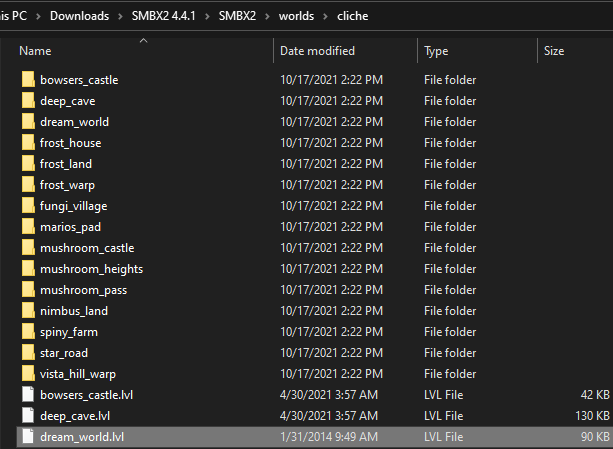This screenshot has width=613, height=449.
Task: Select the dream_world folder name
Action: (74, 122)
